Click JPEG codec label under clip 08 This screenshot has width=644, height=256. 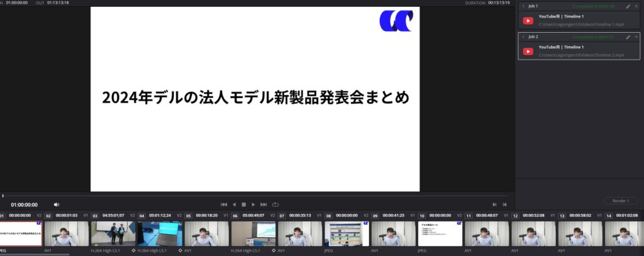(x=328, y=250)
